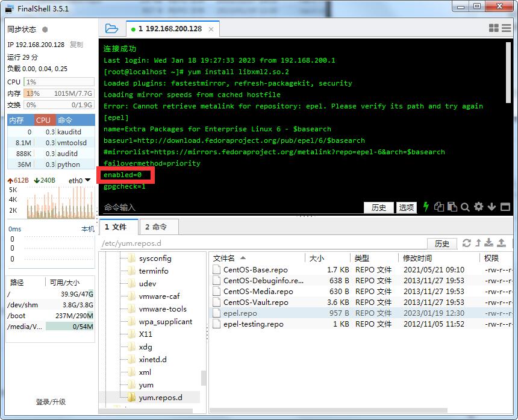Switch to the 1 文件 tab
Screen dimensions: 518x420
pos(119,227)
